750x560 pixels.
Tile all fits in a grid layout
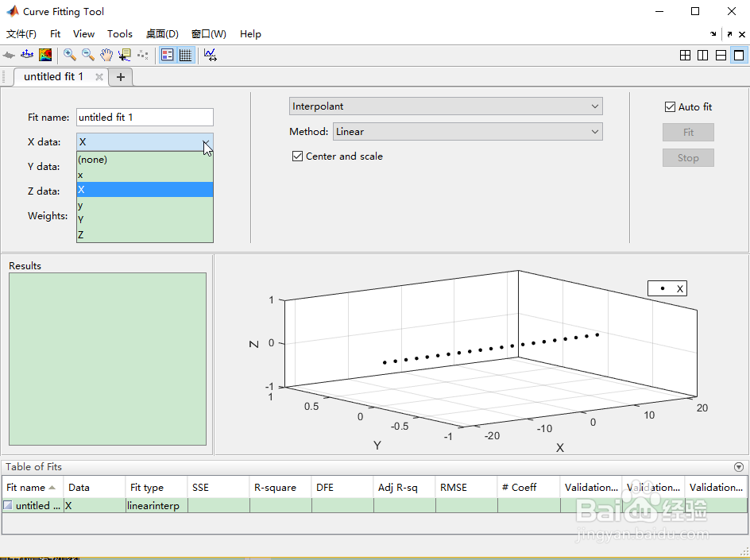(685, 55)
